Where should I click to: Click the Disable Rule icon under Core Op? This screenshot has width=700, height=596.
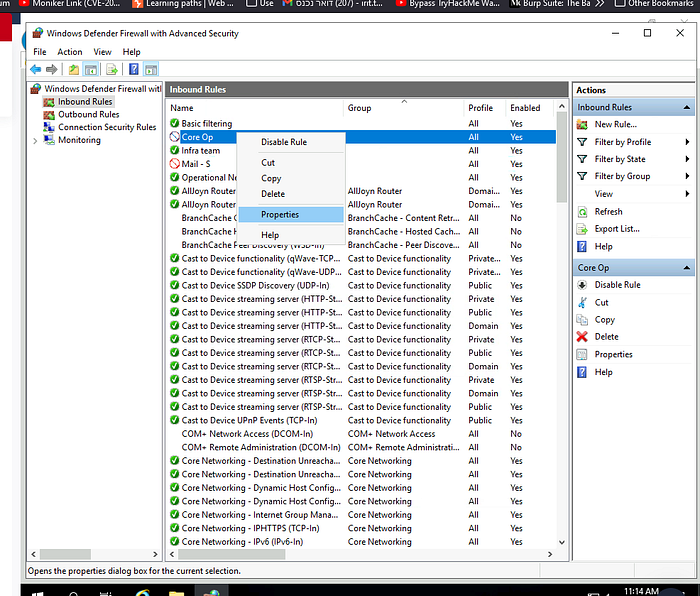[x=582, y=285]
